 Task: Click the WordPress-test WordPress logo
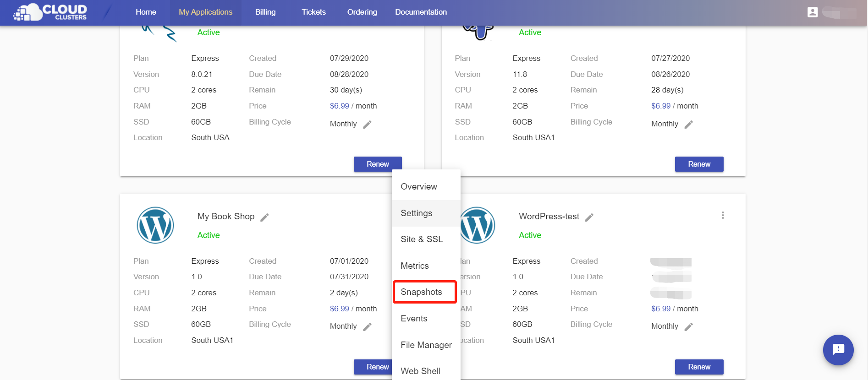pyautogui.click(x=478, y=225)
